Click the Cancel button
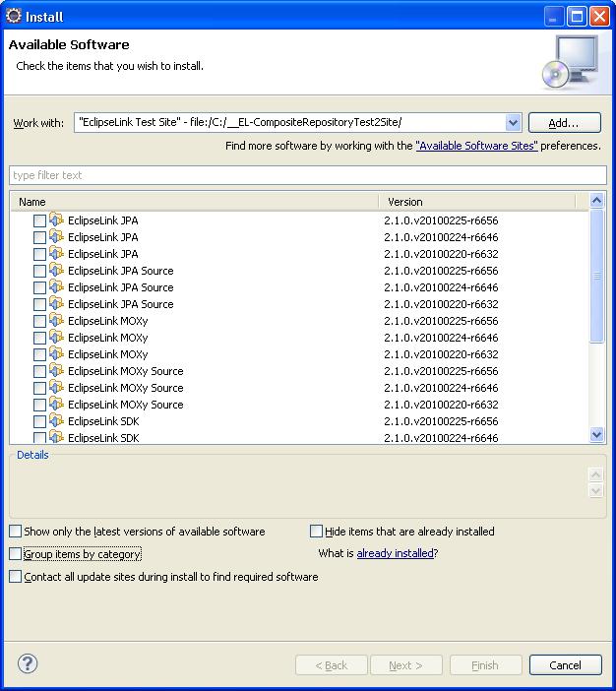Viewport: 616px width, 691px height. coord(566,665)
